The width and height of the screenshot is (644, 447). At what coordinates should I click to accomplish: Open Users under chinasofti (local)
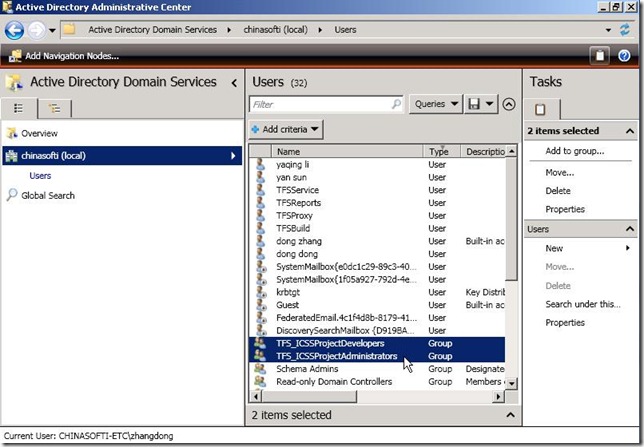(40, 176)
